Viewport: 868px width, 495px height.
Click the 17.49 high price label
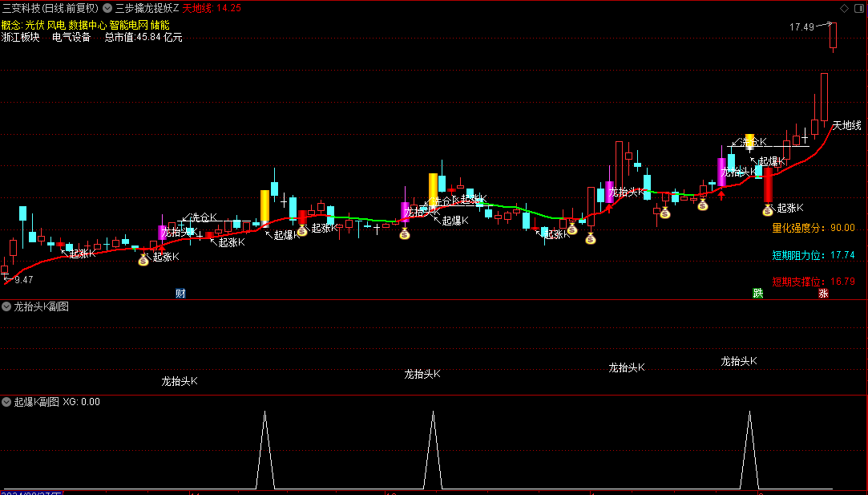[801, 27]
